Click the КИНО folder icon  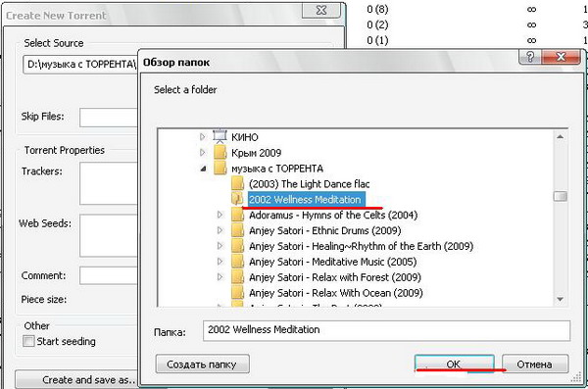point(220,136)
